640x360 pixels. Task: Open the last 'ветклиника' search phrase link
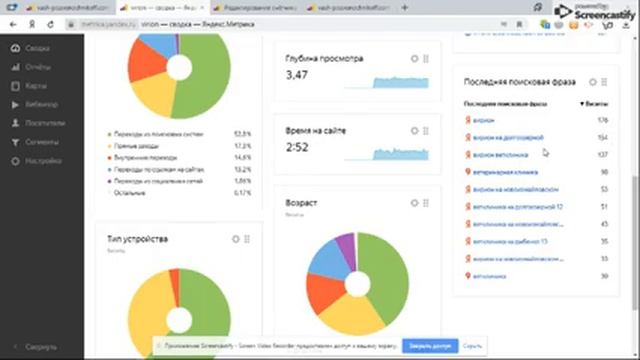489,276
